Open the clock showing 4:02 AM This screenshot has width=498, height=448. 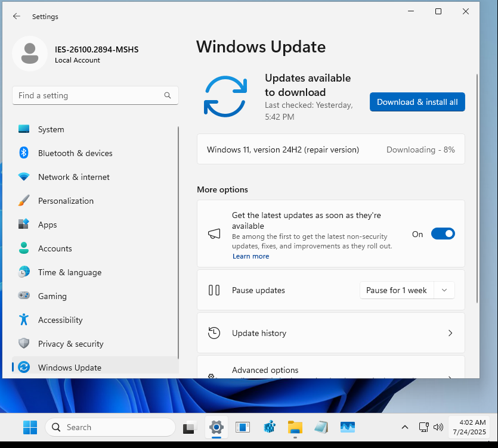point(469,427)
